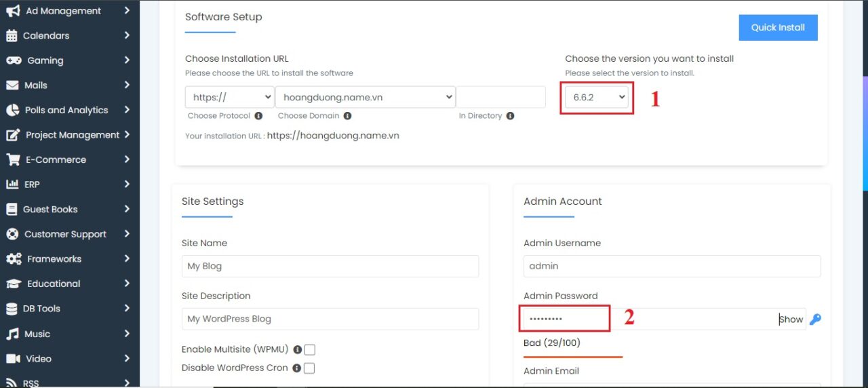Click the In Directory input field
The width and height of the screenshot is (868, 388).
click(x=500, y=97)
